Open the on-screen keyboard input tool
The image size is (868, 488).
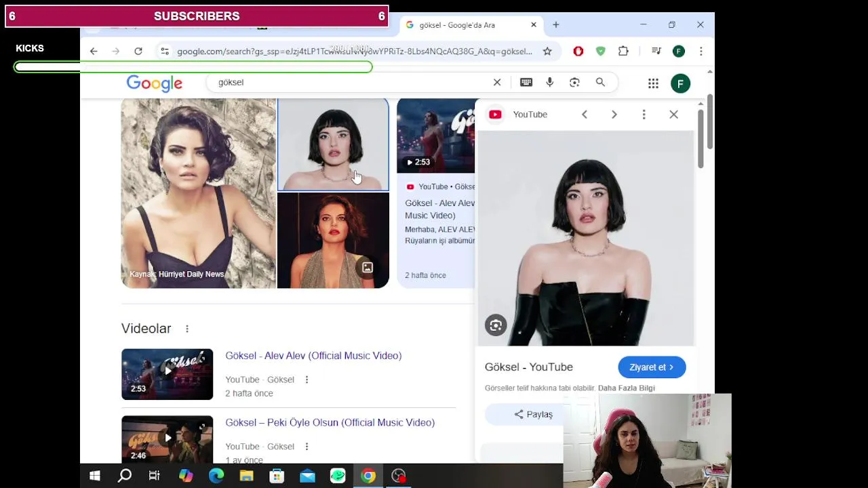pyautogui.click(x=526, y=82)
